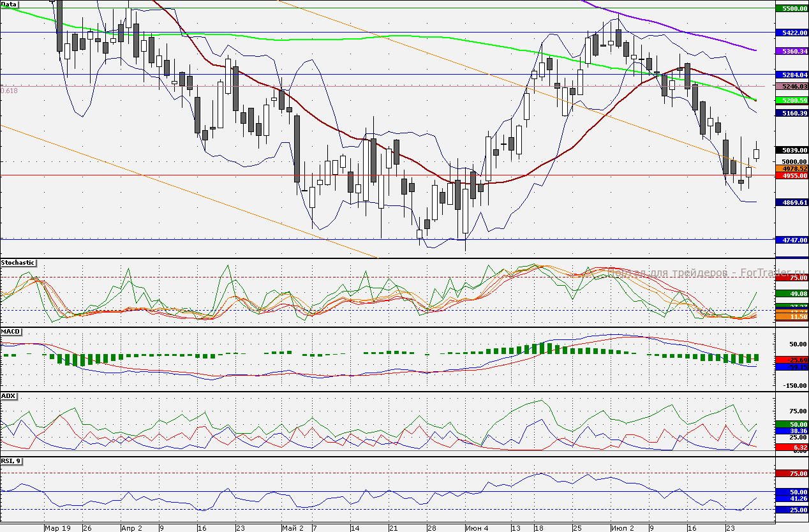This screenshot has height=532, width=809.
Task: Click the MACD indicator panel label
Action: (x=11, y=332)
